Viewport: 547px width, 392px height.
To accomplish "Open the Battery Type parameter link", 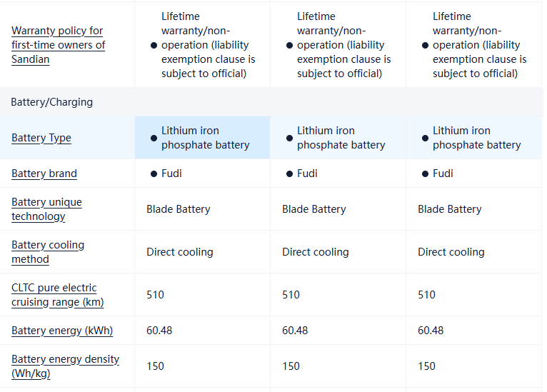I will click(x=41, y=138).
